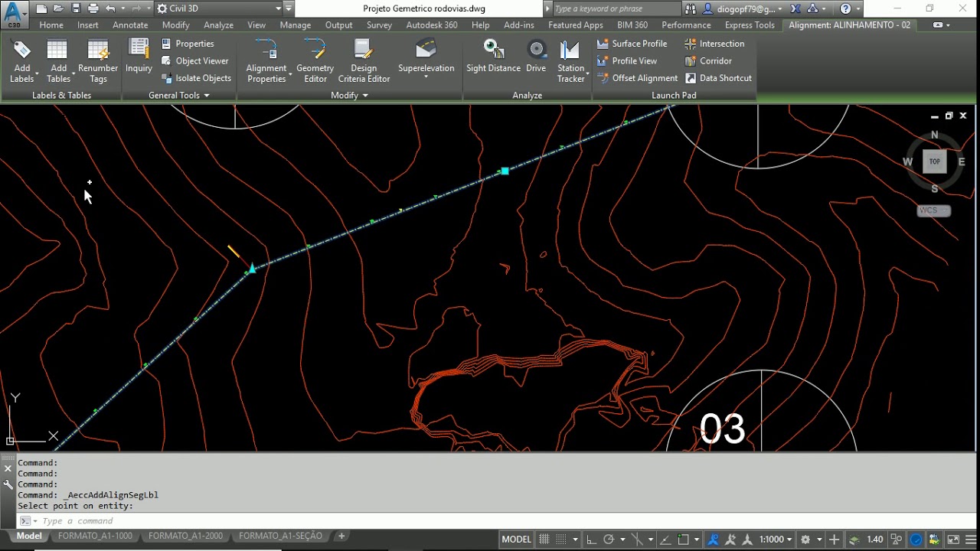Save the drawing with disk icon

pos(76,8)
